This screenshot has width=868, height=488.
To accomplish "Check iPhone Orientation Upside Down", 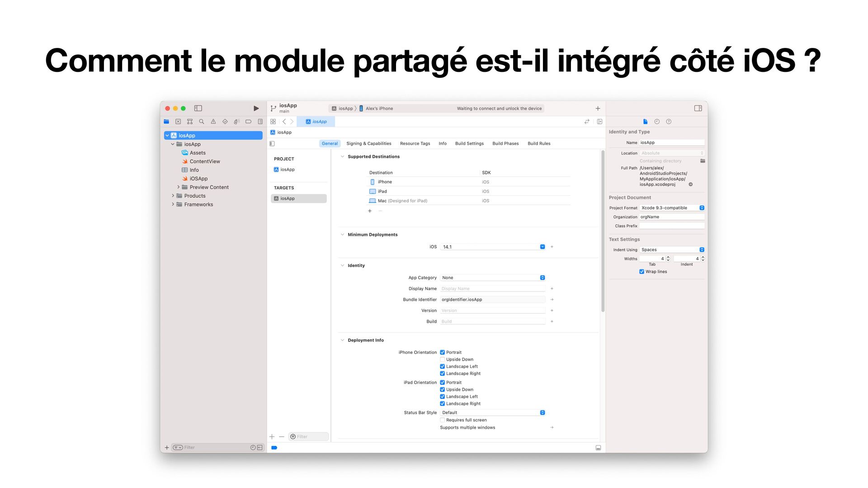I will click(x=443, y=360).
